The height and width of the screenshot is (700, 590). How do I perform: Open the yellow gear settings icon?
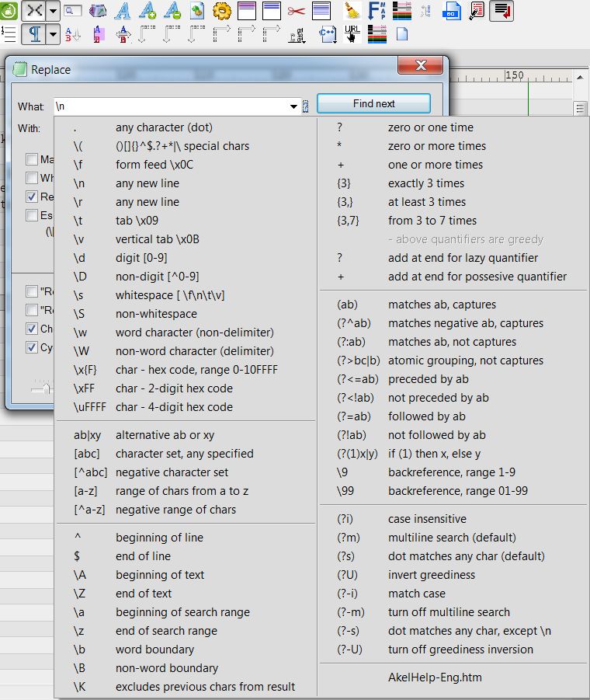[222, 11]
